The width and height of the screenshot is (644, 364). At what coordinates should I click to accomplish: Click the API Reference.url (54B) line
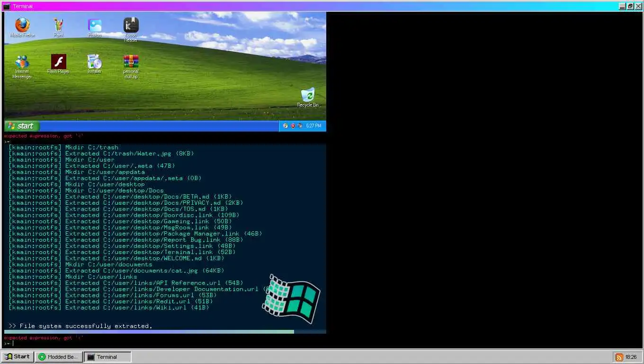tap(126, 283)
